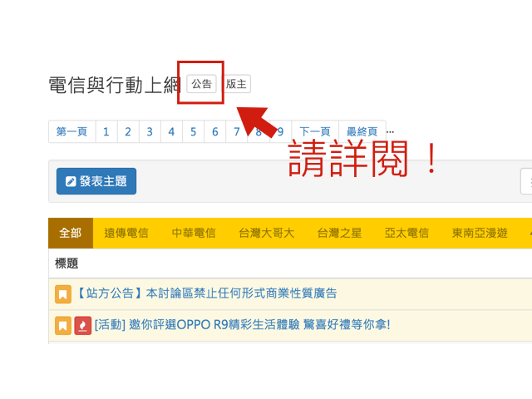Screen dimensions: 532x399
Task: Select the 亞太電信 tab
Action: (x=406, y=233)
